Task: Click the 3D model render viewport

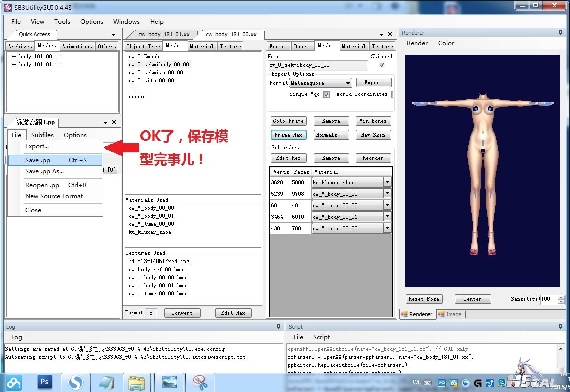Action: point(483,171)
